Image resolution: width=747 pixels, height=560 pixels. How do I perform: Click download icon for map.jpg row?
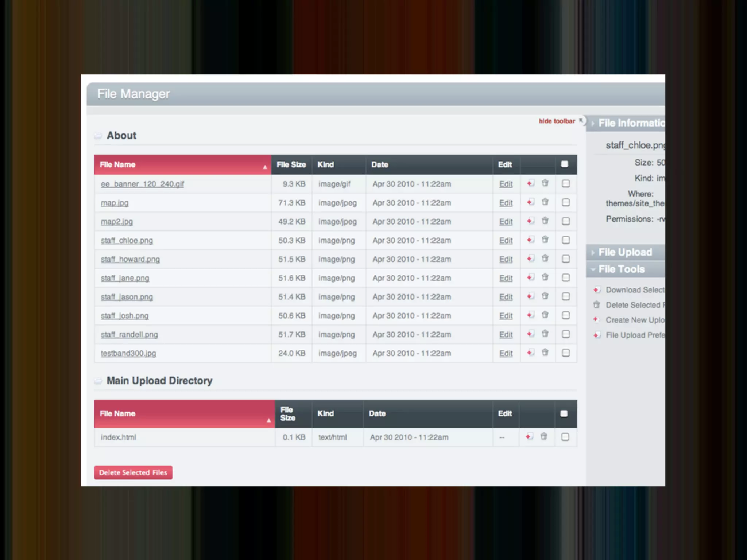530,202
